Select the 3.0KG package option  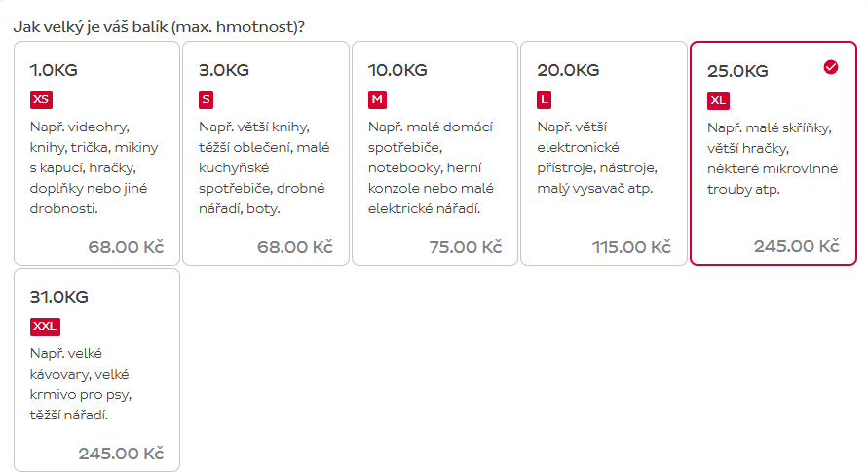click(x=265, y=153)
